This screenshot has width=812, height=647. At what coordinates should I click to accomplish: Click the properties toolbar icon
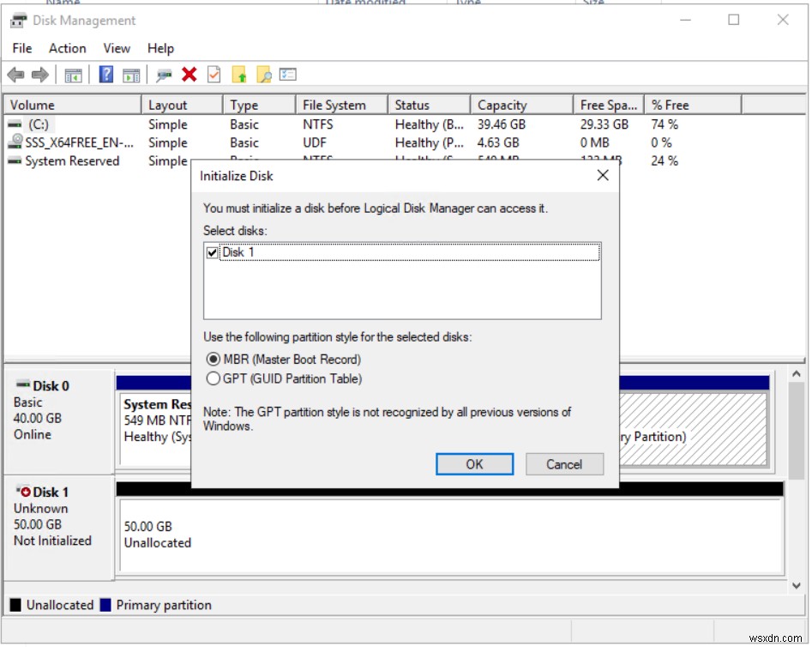(214, 75)
